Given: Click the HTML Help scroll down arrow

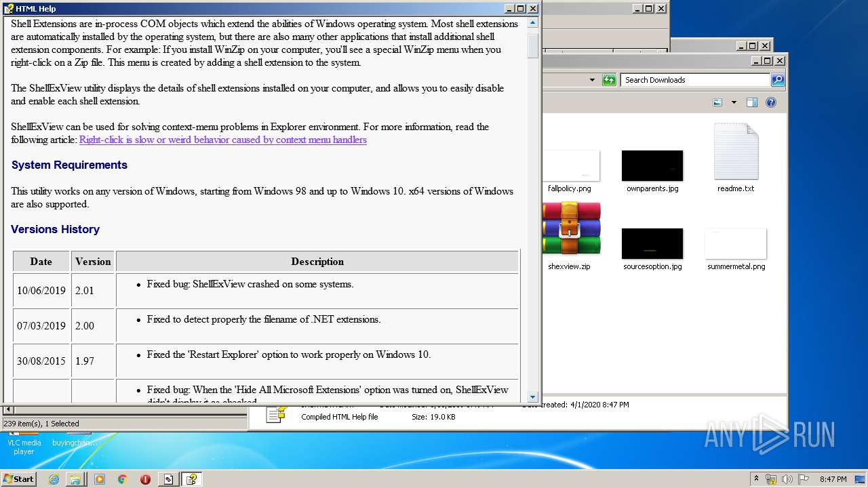Looking at the screenshot, I should (x=532, y=397).
